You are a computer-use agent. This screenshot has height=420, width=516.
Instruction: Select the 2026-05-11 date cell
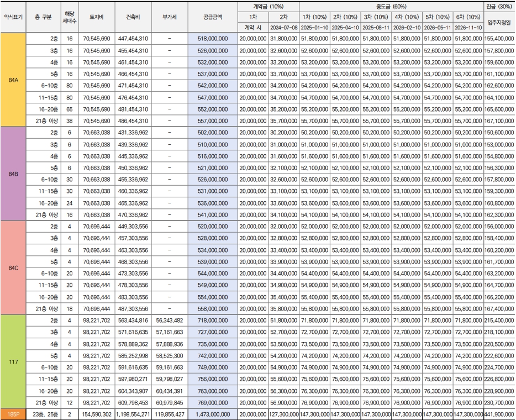[x=438, y=28]
